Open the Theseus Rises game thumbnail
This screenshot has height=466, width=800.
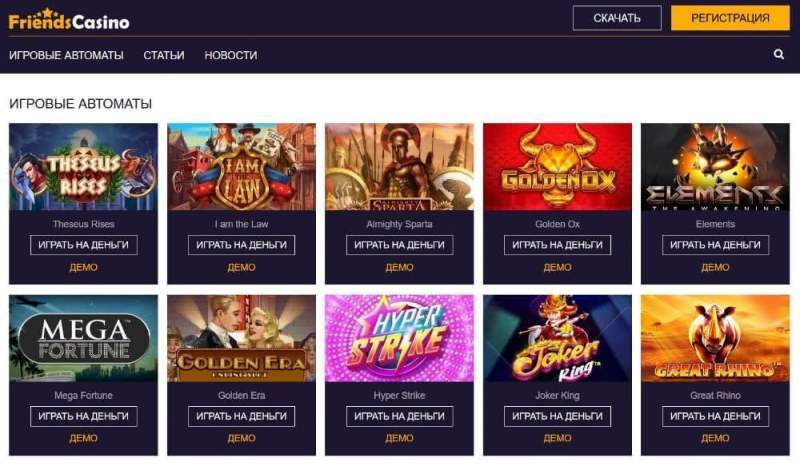click(84, 167)
